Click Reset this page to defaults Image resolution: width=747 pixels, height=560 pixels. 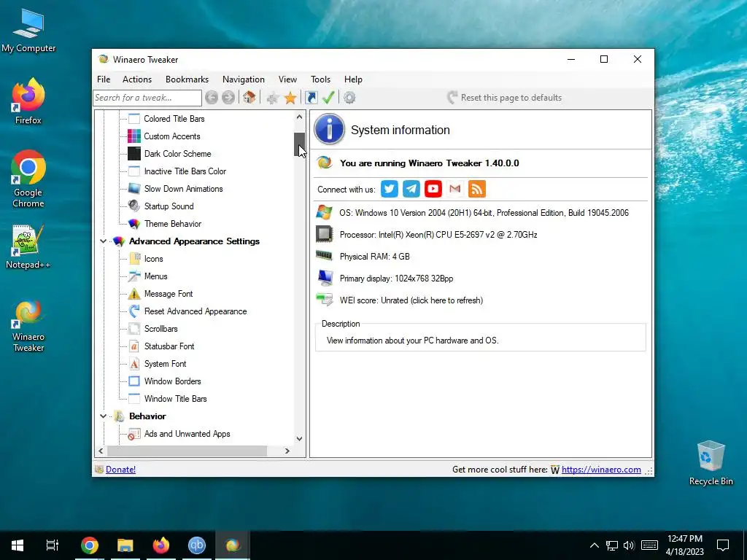coord(505,98)
